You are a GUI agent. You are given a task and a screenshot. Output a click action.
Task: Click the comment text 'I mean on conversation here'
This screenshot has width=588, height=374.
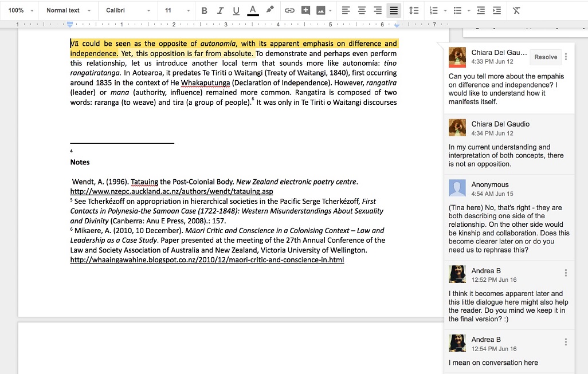tap(493, 363)
